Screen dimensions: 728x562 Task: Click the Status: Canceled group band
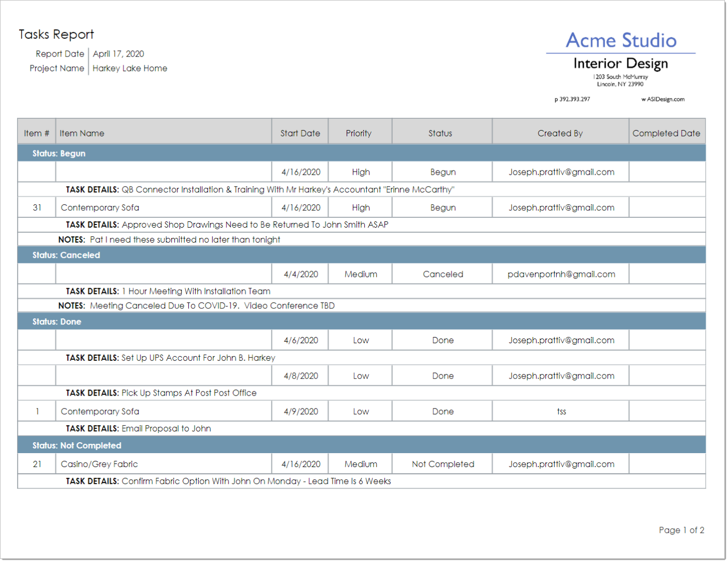[x=361, y=255]
